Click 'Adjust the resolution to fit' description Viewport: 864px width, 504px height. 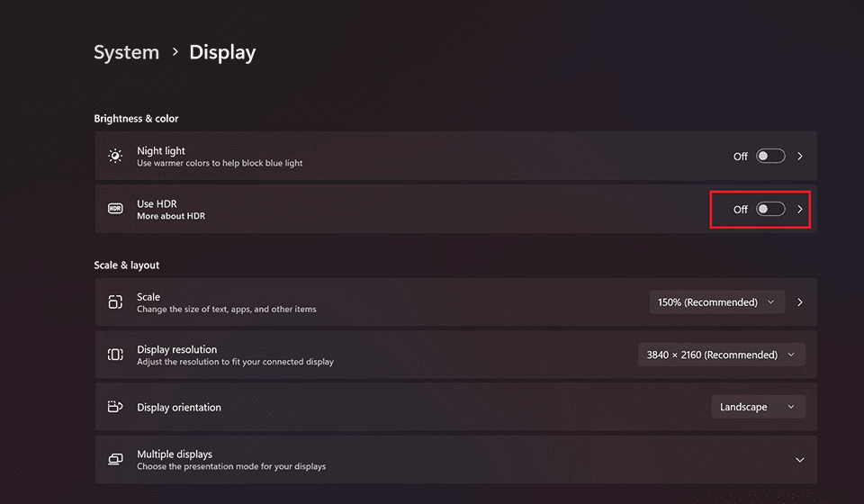click(x=235, y=362)
